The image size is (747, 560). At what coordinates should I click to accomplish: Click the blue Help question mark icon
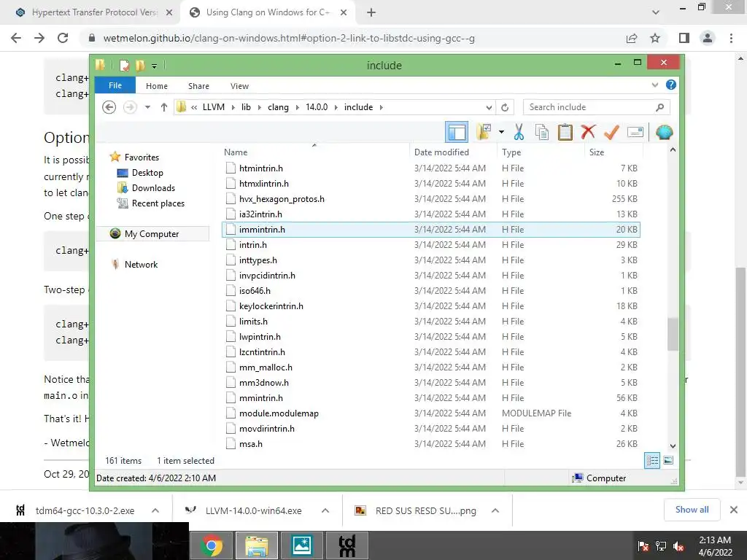(671, 85)
